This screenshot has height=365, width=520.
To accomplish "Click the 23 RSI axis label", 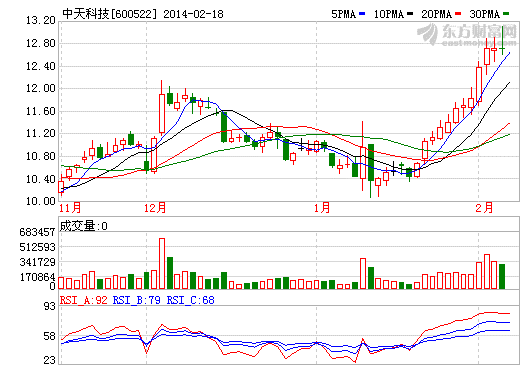I will [50, 360].
